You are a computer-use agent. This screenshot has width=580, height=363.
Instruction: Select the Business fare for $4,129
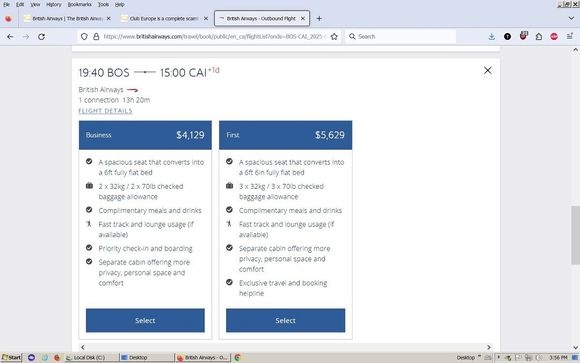click(x=145, y=320)
